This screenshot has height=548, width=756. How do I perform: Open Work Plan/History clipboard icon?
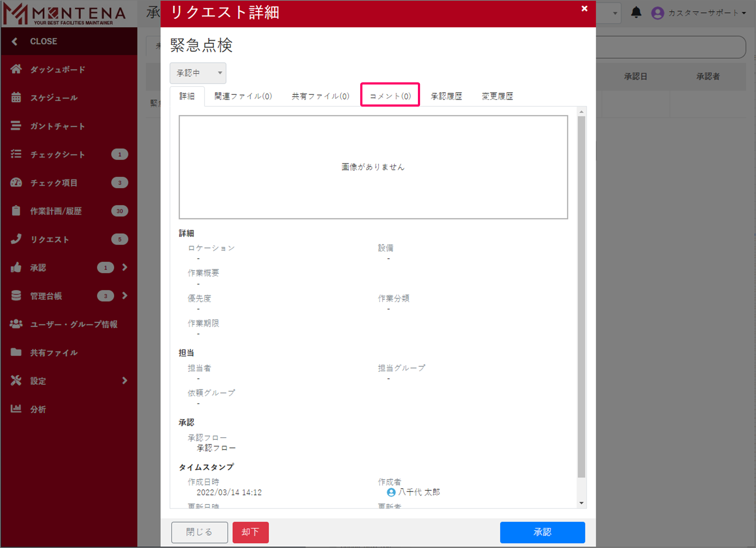16,211
